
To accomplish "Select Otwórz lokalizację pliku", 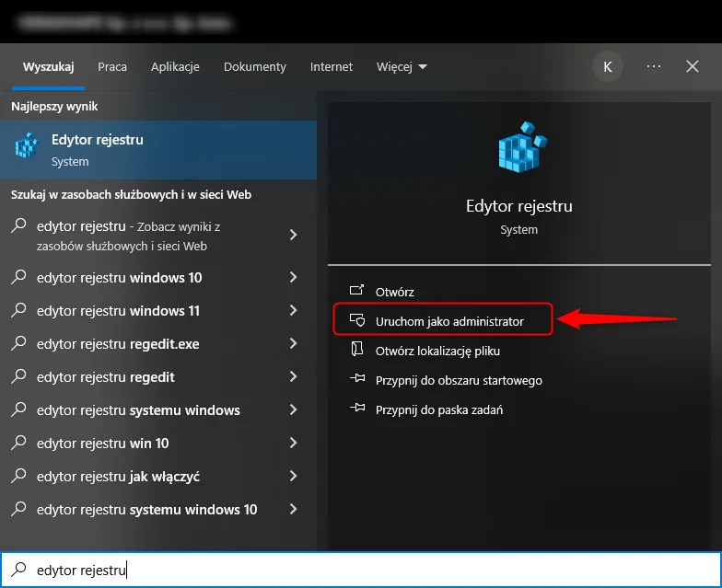I will point(437,352).
